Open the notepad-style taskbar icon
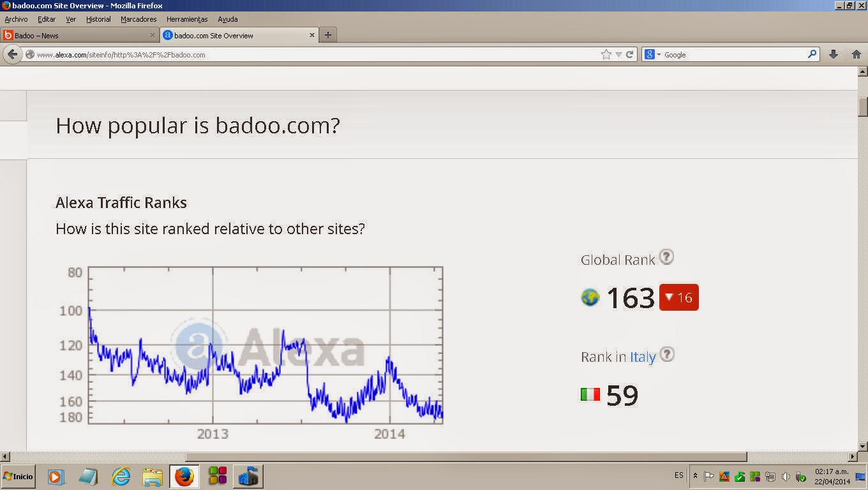Image resolution: width=868 pixels, height=490 pixels. point(88,476)
